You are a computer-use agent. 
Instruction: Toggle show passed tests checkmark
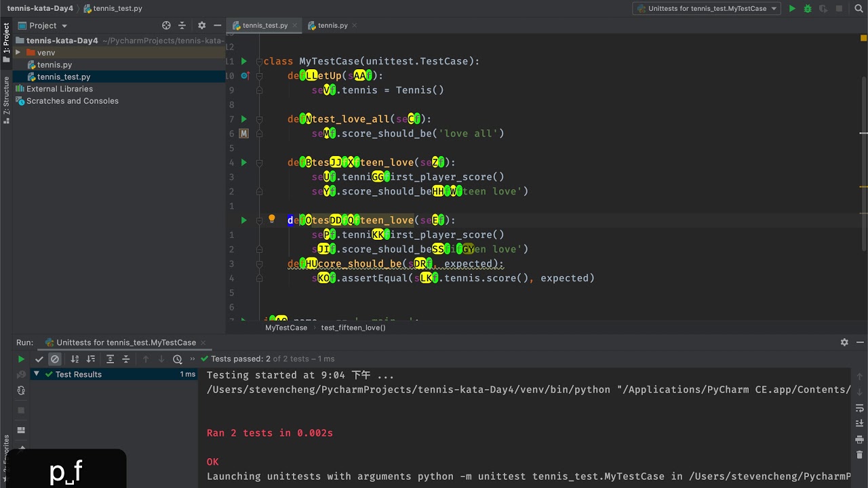point(39,359)
